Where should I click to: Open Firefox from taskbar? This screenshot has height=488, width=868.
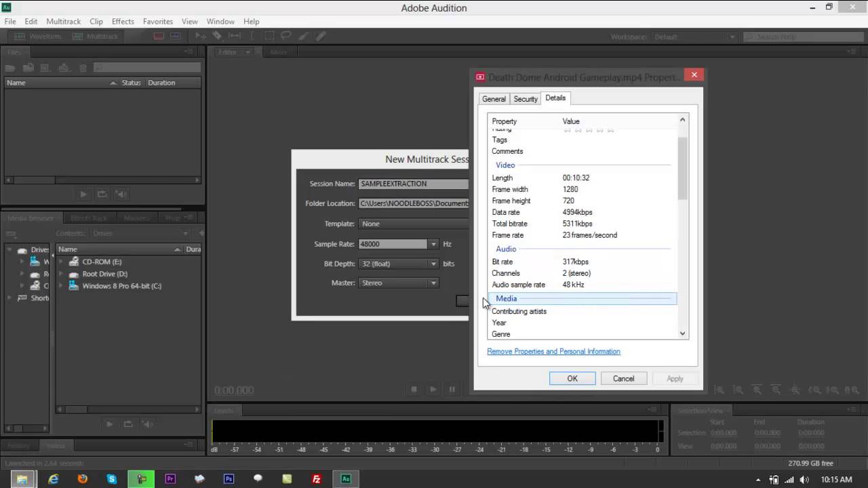pyautogui.click(x=82, y=479)
